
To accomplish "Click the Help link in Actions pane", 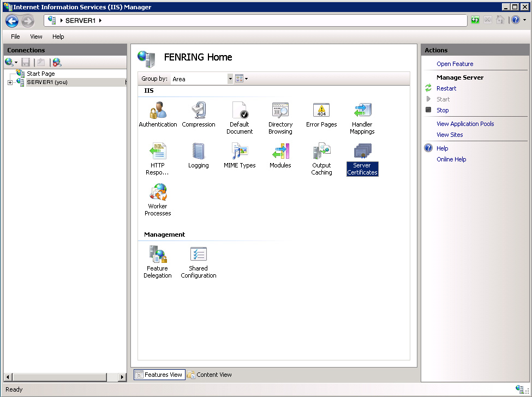I will (x=442, y=148).
